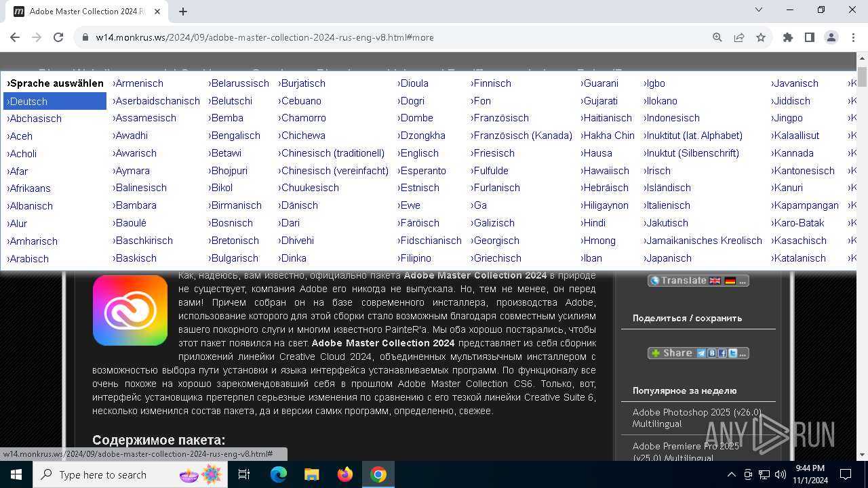
Task: Select Griechisch language entry
Action: point(496,258)
